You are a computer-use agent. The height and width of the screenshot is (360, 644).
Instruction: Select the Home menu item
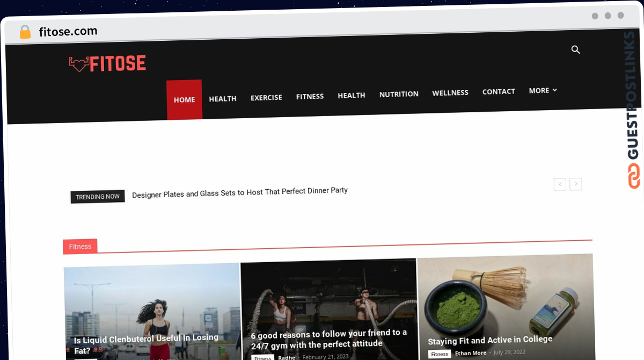coord(184,100)
